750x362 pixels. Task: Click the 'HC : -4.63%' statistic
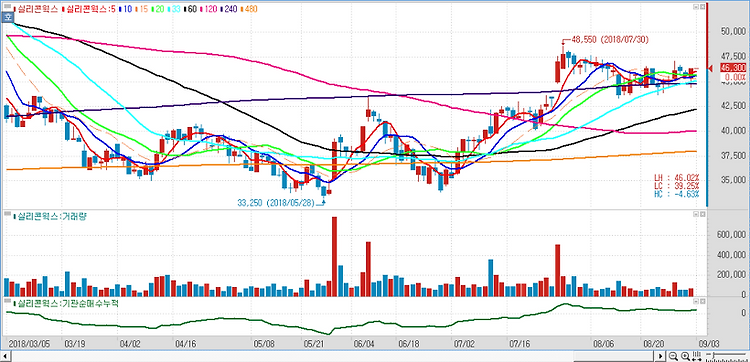[x=676, y=194]
